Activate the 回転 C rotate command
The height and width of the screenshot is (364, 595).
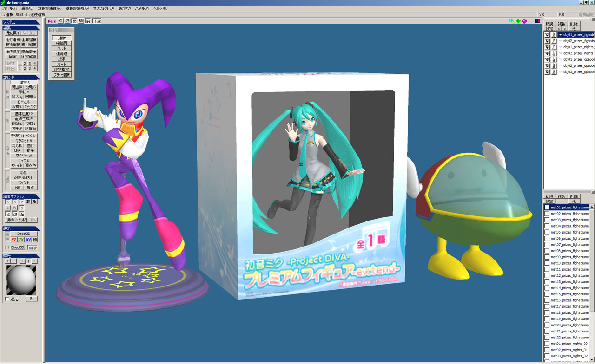click(31, 97)
